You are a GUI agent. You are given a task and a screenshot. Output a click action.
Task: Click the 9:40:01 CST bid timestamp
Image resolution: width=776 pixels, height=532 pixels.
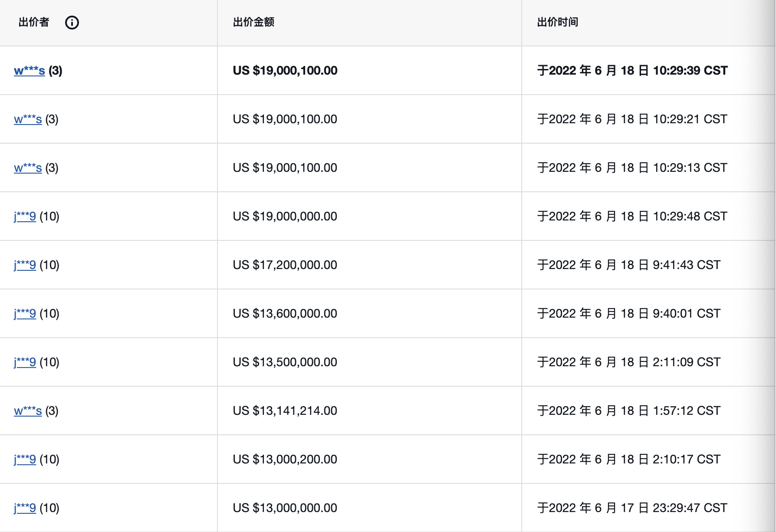(628, 314)
